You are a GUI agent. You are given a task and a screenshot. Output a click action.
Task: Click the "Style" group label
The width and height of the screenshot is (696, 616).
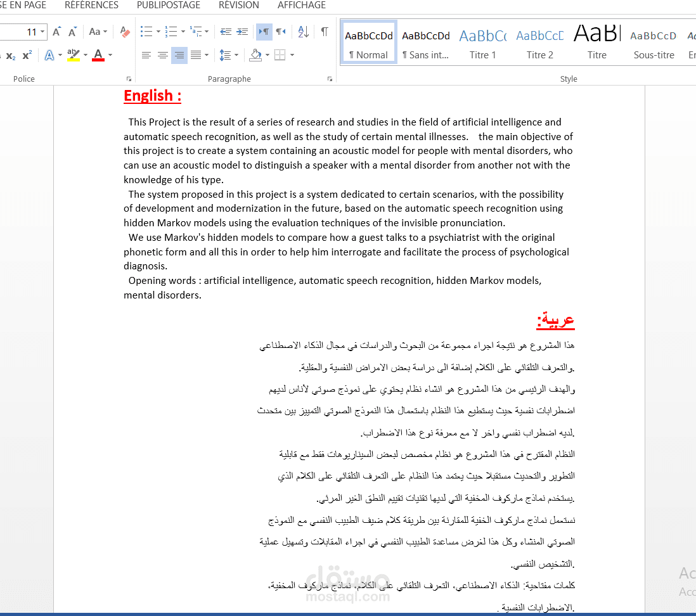568,79
